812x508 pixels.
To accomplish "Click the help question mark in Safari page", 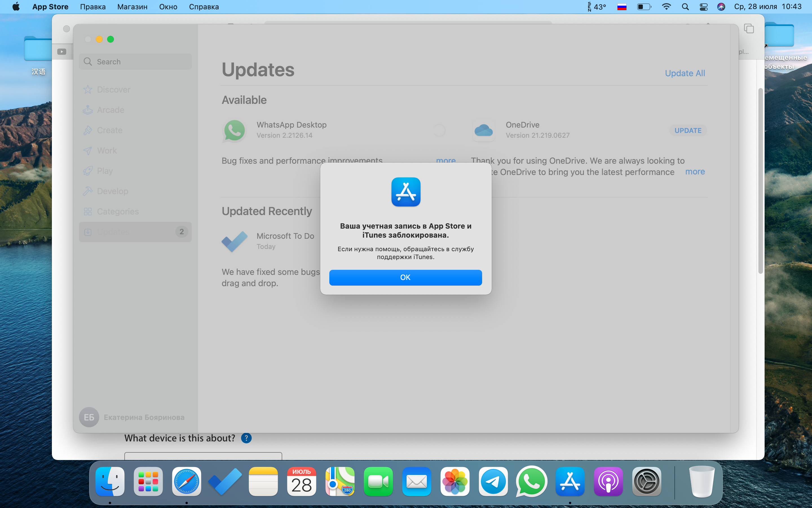I will [x=246, y=438].
